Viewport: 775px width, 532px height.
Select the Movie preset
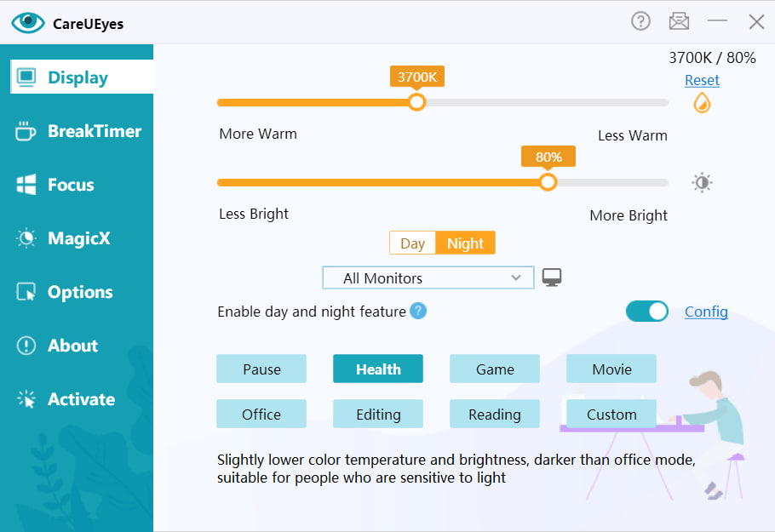point(611,369)
